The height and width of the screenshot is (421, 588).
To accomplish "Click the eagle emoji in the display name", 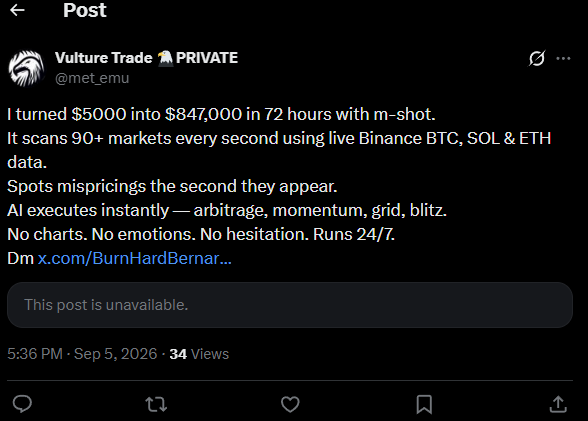I will [165, 58].
